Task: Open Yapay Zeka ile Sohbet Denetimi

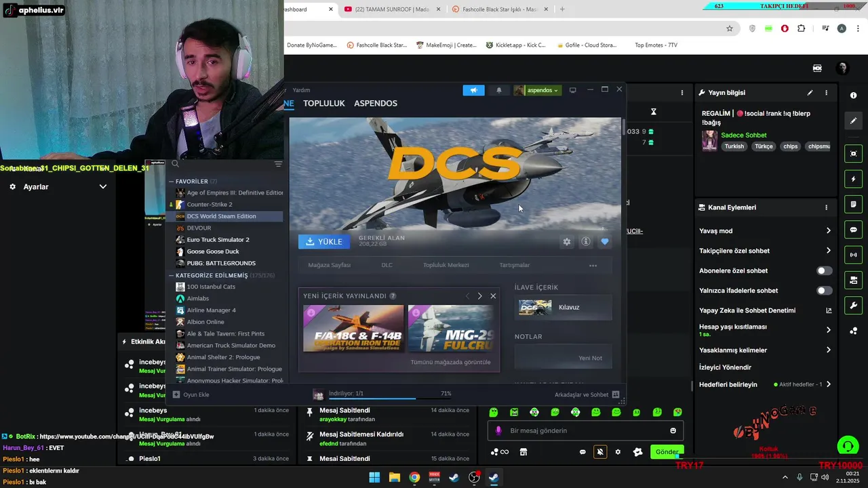Action: (x=765, y=310)
